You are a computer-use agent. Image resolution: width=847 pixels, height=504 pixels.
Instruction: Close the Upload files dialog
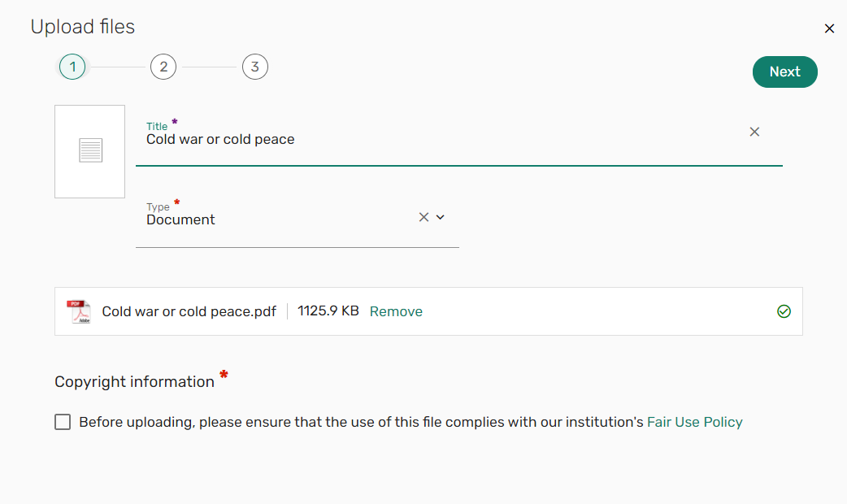[829, 28]
